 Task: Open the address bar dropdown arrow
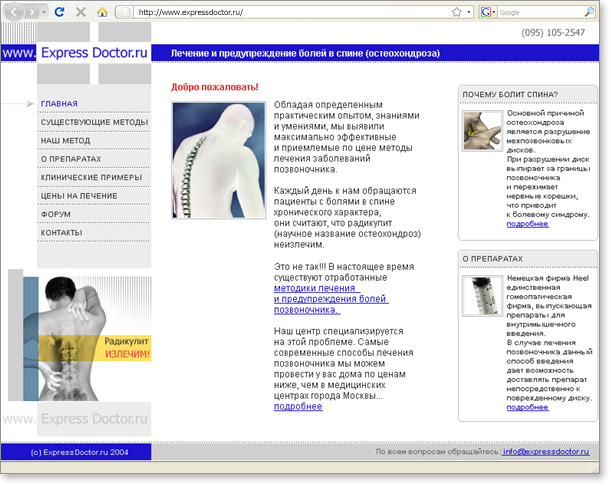pyautogui.click(x=468, y=12)
